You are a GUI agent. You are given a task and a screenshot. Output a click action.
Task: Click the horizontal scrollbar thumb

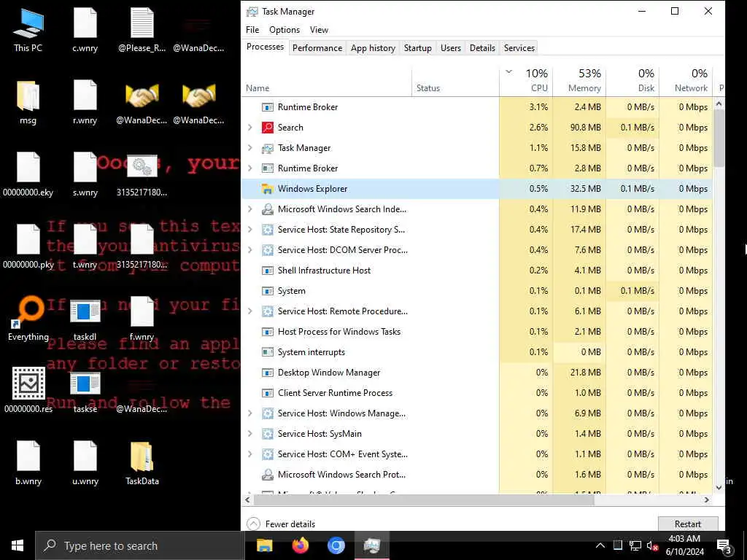pos(424,500)
